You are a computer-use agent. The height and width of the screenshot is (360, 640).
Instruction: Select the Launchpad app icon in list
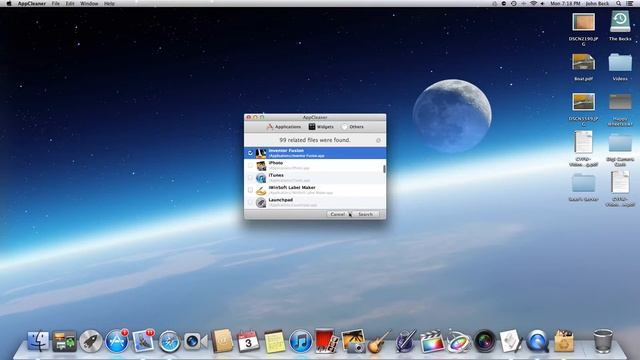(261, 202)
